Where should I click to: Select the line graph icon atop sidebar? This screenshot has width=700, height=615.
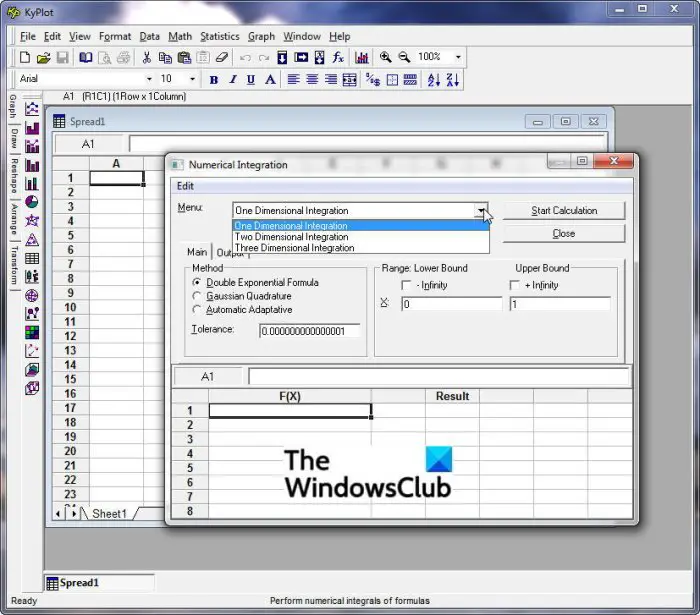[x=32, y=108]
